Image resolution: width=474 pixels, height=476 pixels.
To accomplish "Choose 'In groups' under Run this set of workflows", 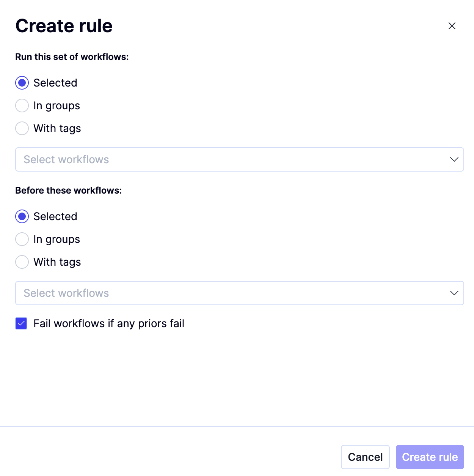I will pyautogui.click(x=22, y=106).
